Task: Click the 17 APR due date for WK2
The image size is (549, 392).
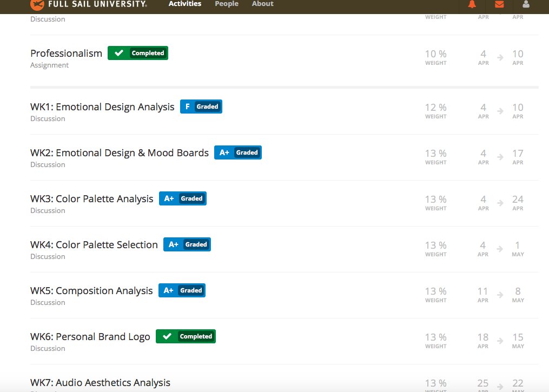Action: pyautogui.click(x=518, y=157)
